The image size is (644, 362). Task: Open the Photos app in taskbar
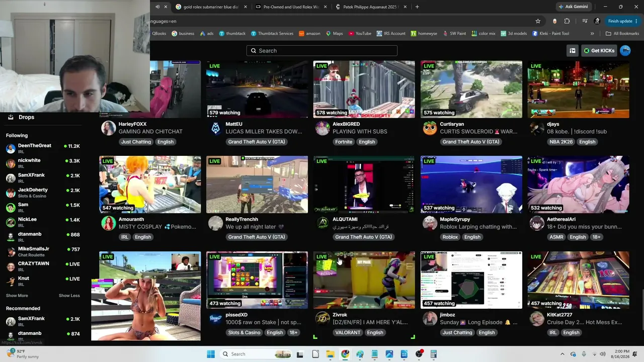coord(389,354)
